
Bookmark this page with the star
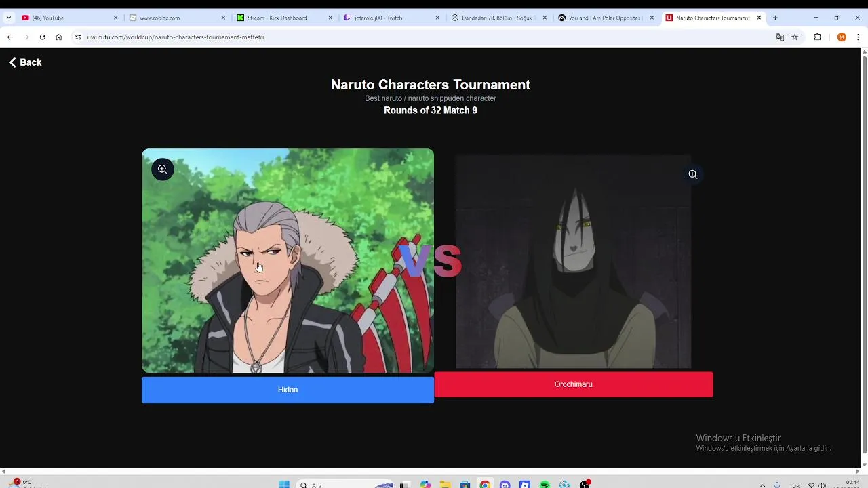tap(795, 37)
